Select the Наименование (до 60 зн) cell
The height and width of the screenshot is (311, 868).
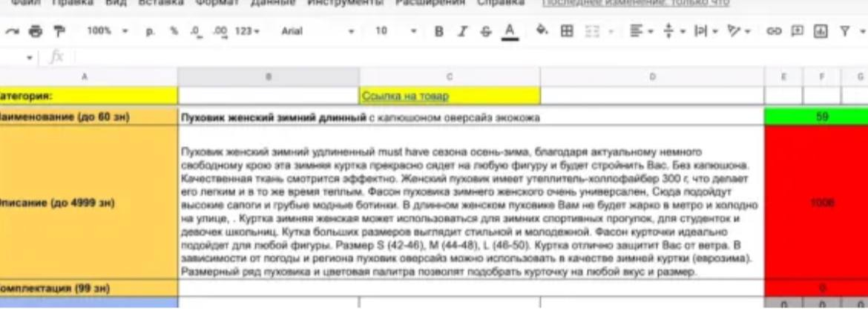88,117
